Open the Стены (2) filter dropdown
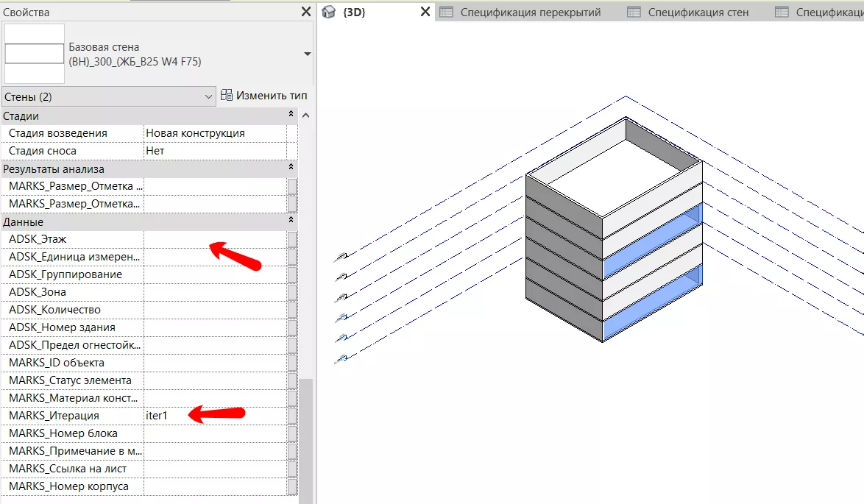The width and height of the screenshot is (864, 504). 208,97
